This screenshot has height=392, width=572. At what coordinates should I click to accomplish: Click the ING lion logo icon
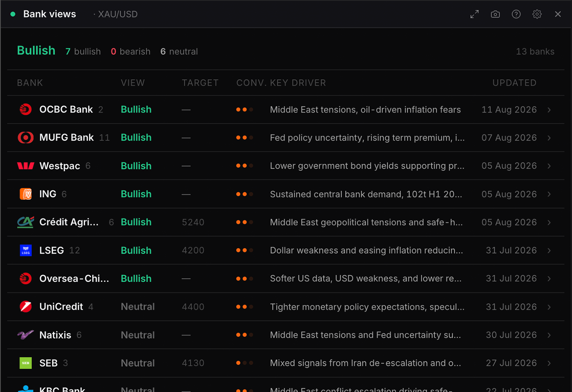(26, 194)
